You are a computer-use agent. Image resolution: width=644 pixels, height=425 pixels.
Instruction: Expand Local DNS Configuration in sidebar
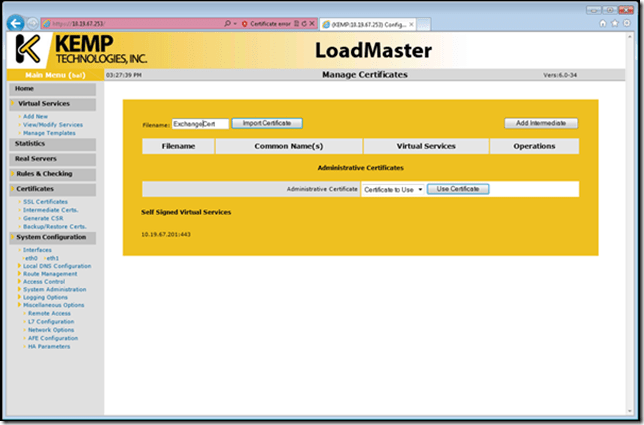[59, 265]
